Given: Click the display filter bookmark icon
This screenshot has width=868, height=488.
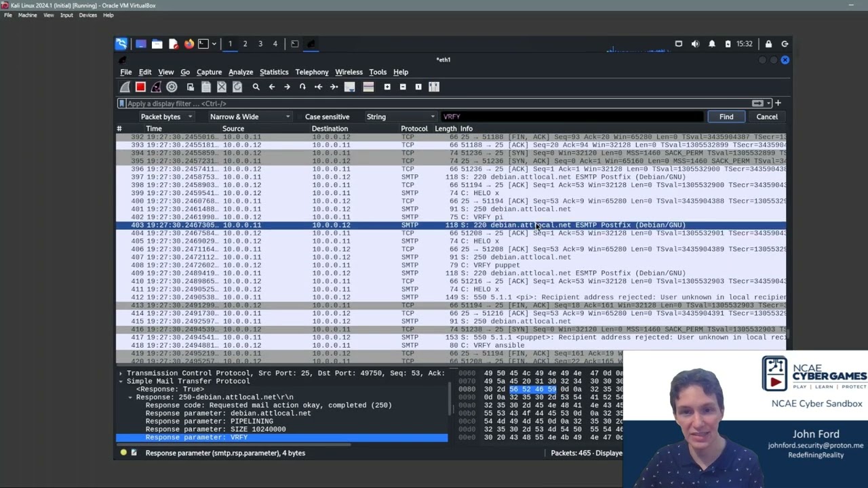Looking at the screenshot, I should 121,104.
